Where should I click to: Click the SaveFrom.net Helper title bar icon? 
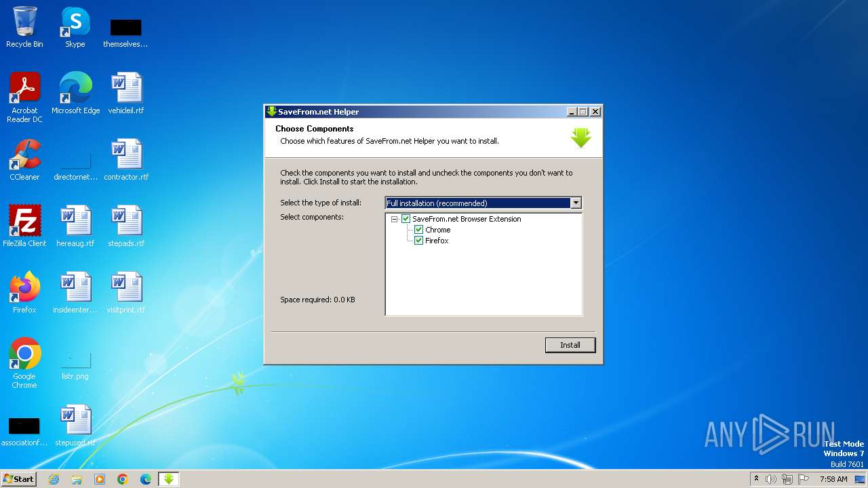pyautogui.click(x=272, y=112)
